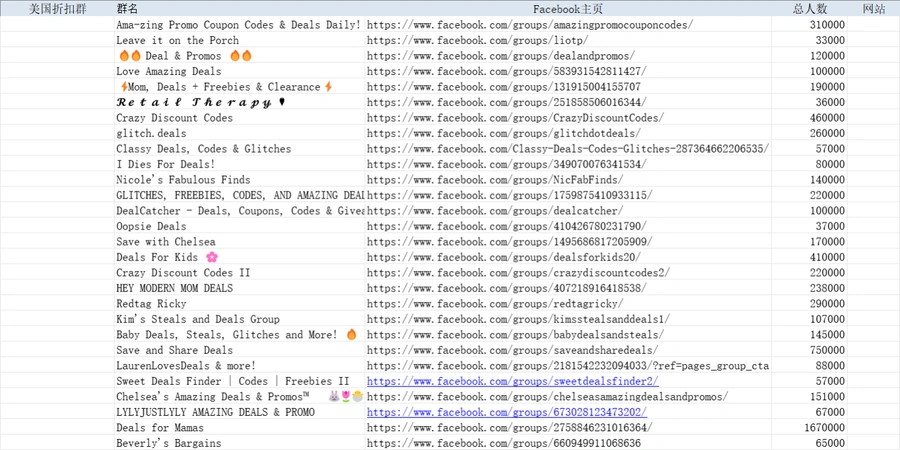This screenshot has width=900, height=450.
Task: Click the Facebook主页 column header
Action: (x=568, y=9)
